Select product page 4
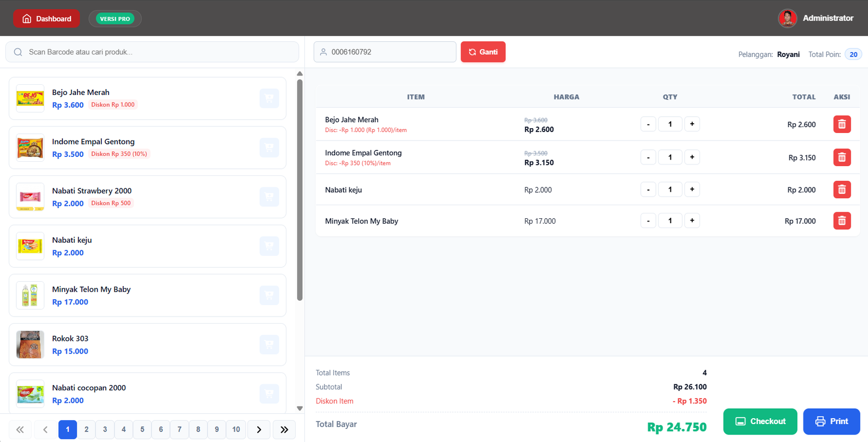 point(124,430)
